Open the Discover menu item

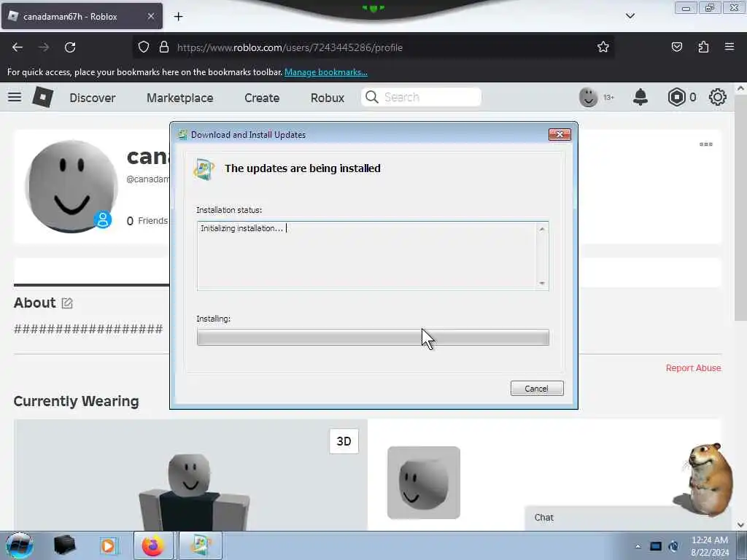pos(93,98)
